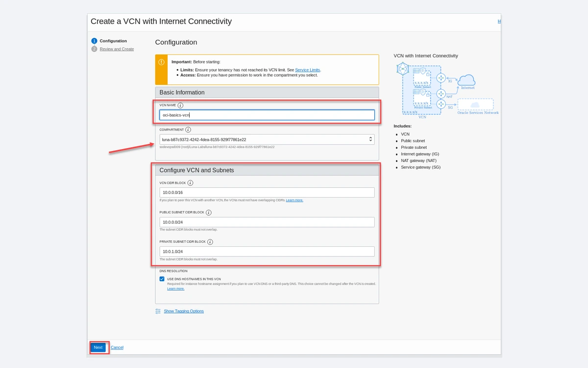Viewport: 588px width, 368px height.
Task: Click the Compartment info icon
Action: pos(188,130)
